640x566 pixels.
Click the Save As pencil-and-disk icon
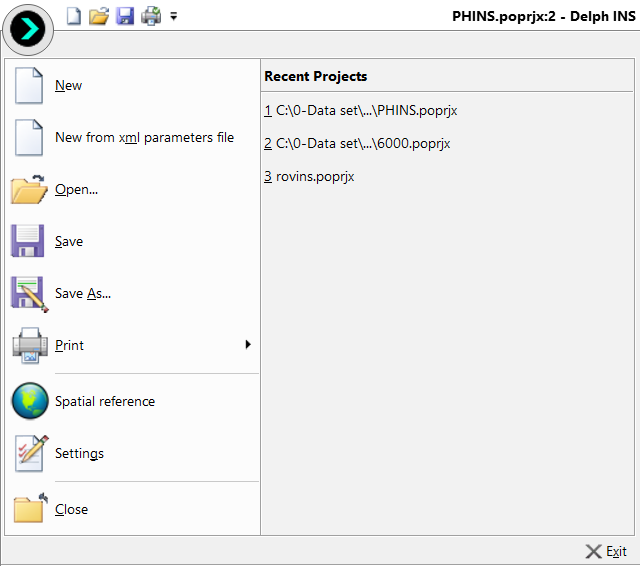coord(29,294)
